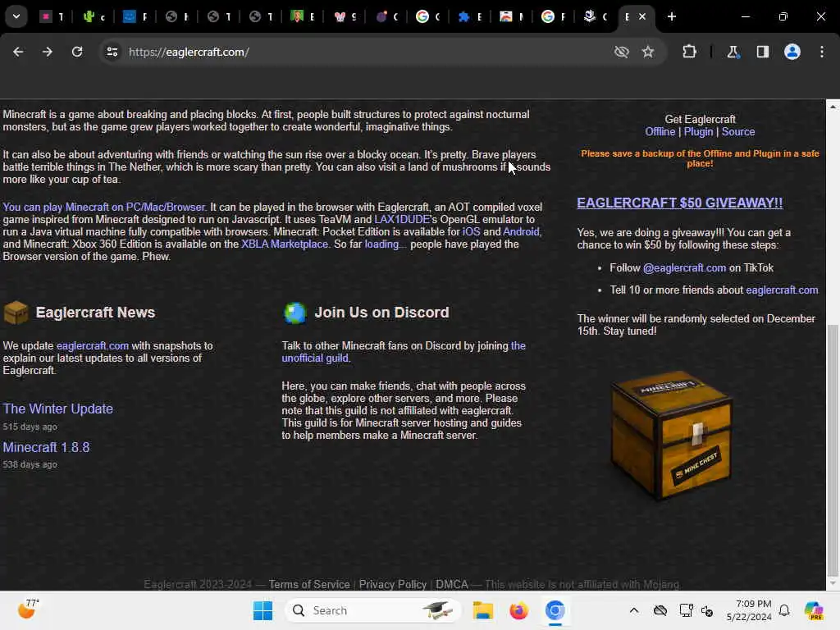Open the notifications bell icon
Image resolution: width=840 pixels, height=630 pixels.
(x=784, y=610)
